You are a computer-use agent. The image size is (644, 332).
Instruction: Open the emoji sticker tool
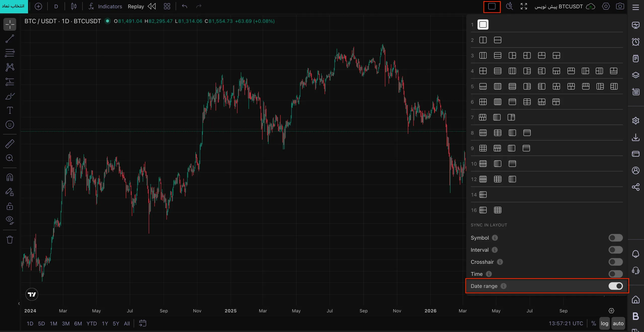coord(10,124)
